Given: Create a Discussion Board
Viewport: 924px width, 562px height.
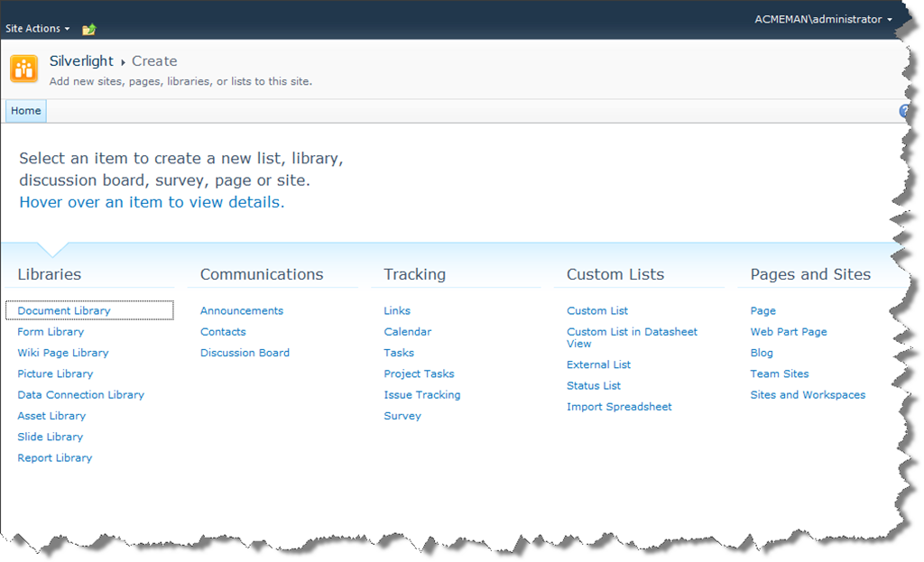Looking at the screenshot, I should click(245, 353).
